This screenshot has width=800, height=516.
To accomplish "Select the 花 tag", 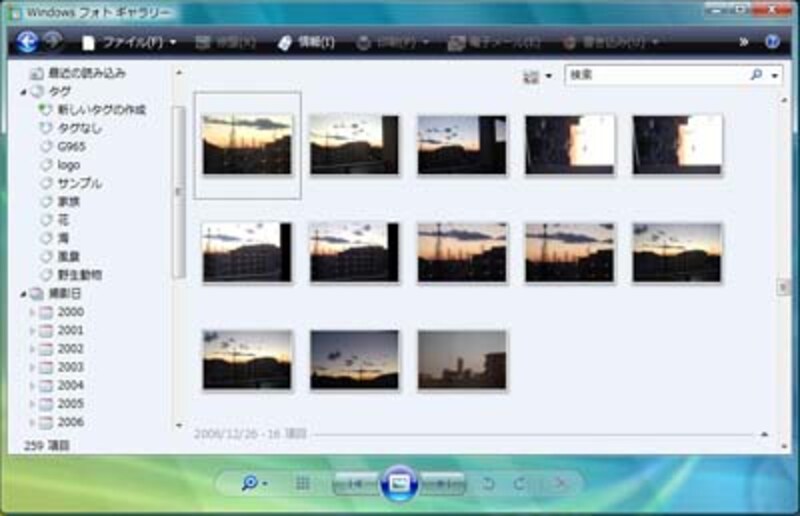I will pos(55,220).
